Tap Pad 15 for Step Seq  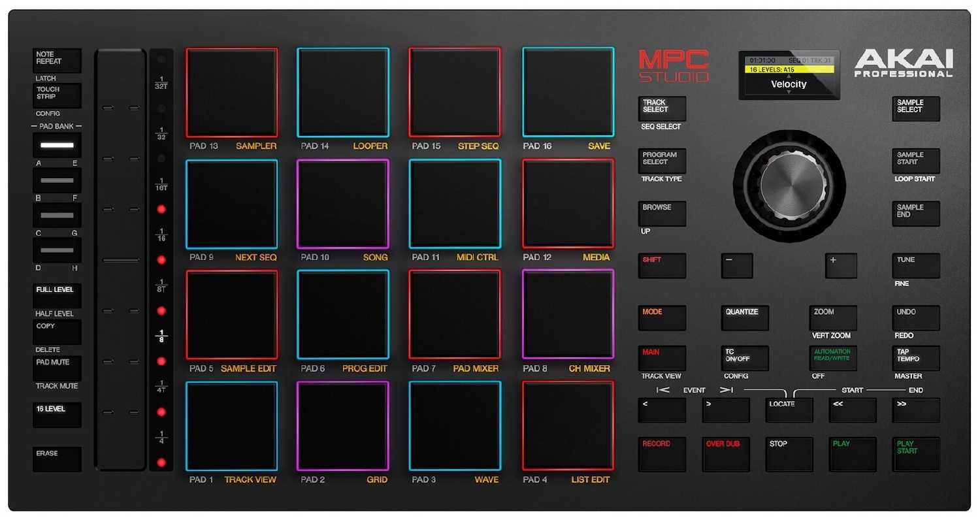pos(455,92)
